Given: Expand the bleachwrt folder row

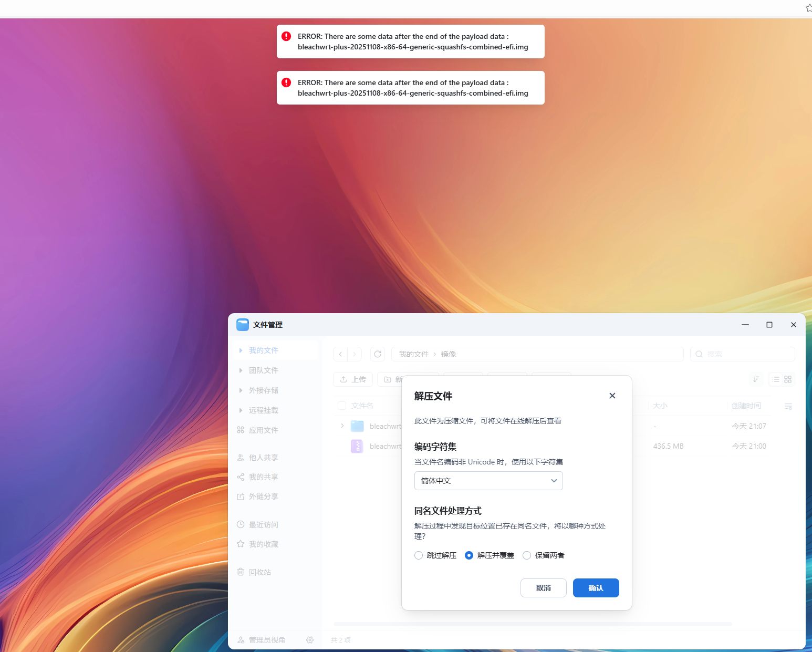Looking at the screenshot, I should tap(342, 426).
